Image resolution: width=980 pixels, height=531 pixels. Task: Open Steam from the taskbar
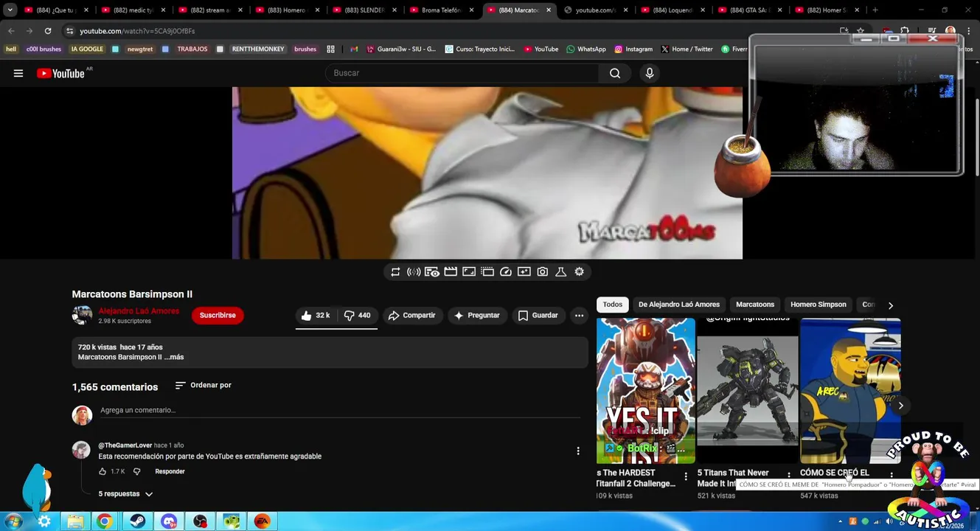136,521
